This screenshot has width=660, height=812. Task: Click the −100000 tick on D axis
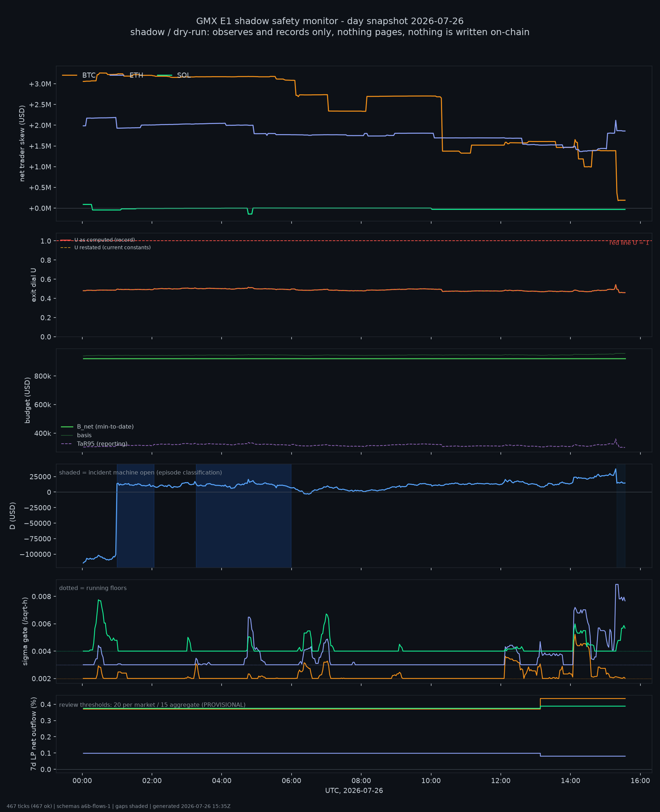point(36,554)
